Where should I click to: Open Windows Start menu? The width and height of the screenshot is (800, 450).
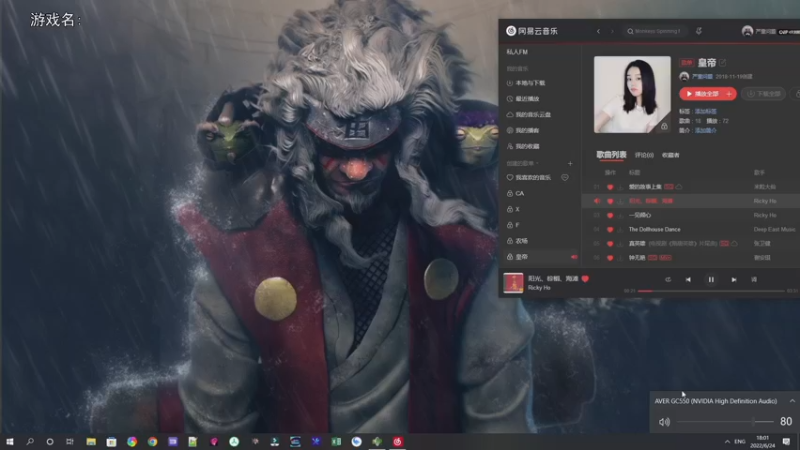(x=10, y=441)
